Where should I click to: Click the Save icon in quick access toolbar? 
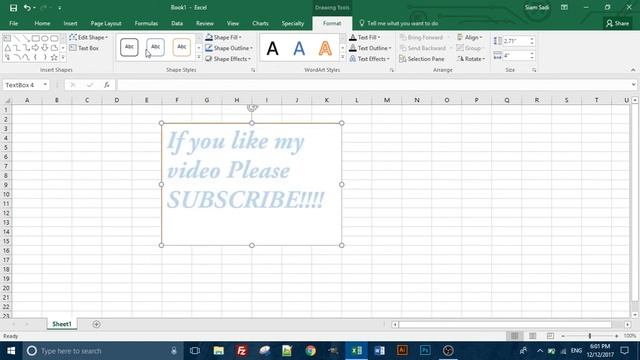[13, 8]
